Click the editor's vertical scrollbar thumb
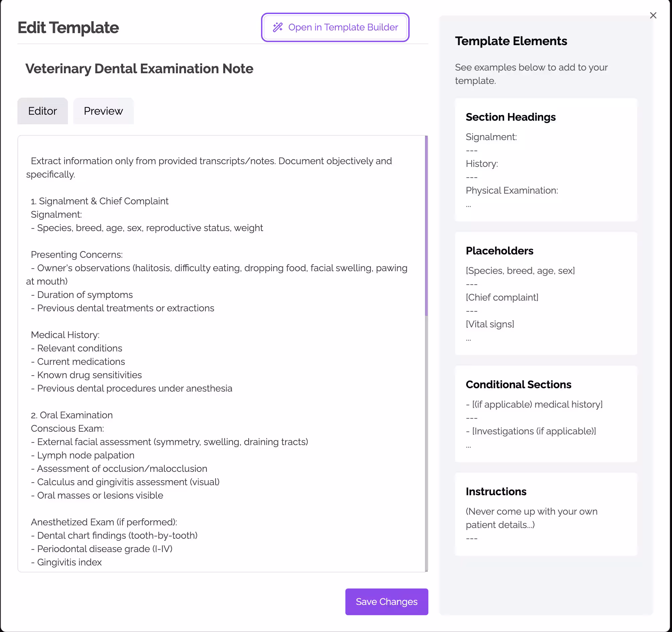Viewport: 672px width, 632px height. click(426, 226)
